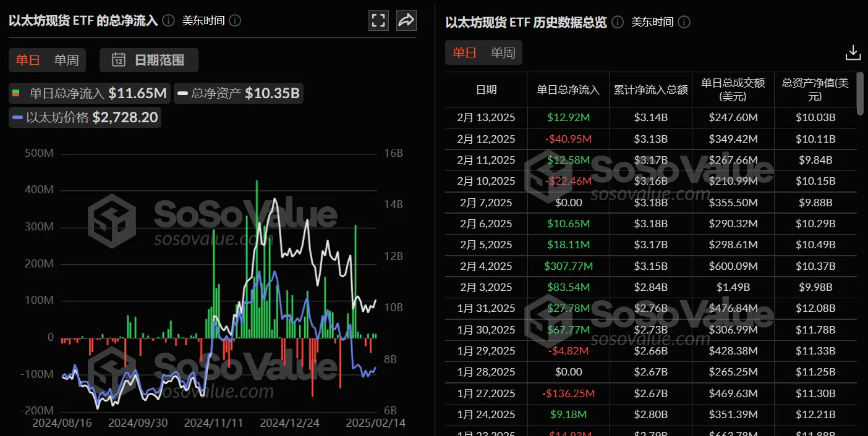Click info icon after right 美东时间 label
This screenshot has height=436, width=868.
click(x=684, y=22)
